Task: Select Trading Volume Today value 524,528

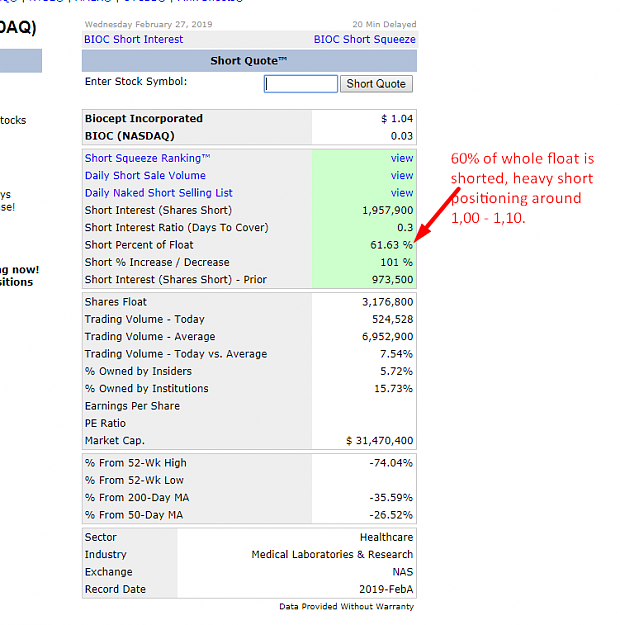Action: pyautogui.click(x=392, y=319)
